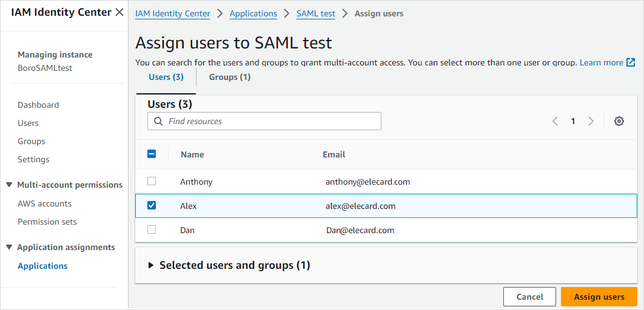Select Dan's checkbox

tap(152, 230)
